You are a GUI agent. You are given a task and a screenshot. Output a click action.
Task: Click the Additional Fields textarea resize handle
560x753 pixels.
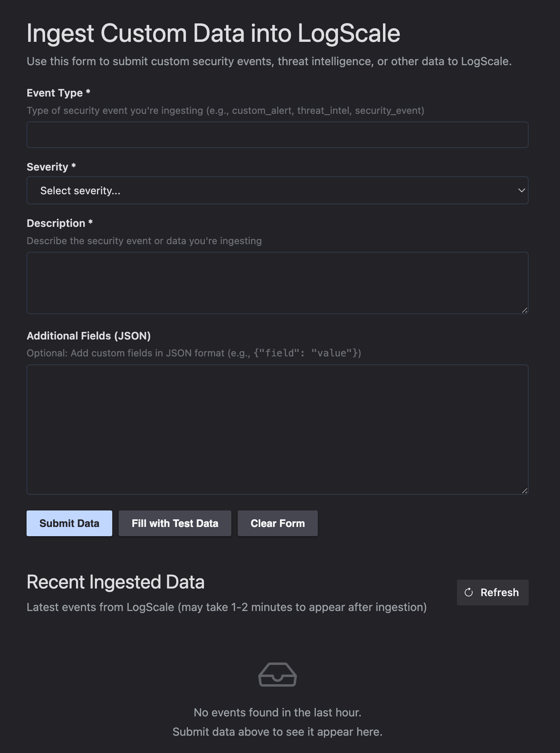(525, 490)
